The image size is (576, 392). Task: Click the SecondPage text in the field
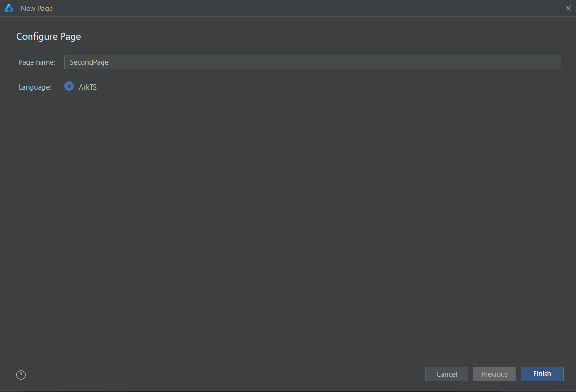(x=89, y=62)
